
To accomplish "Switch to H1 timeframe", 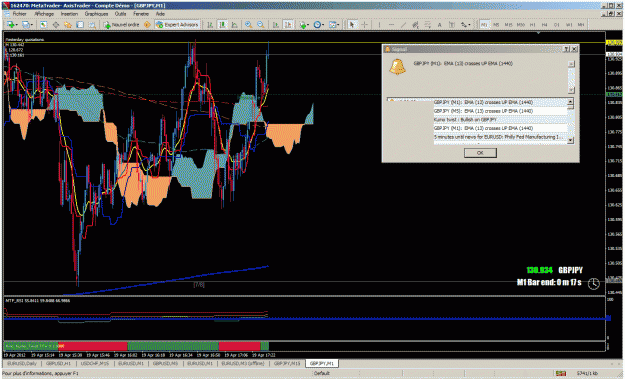I will pos(533,25).
